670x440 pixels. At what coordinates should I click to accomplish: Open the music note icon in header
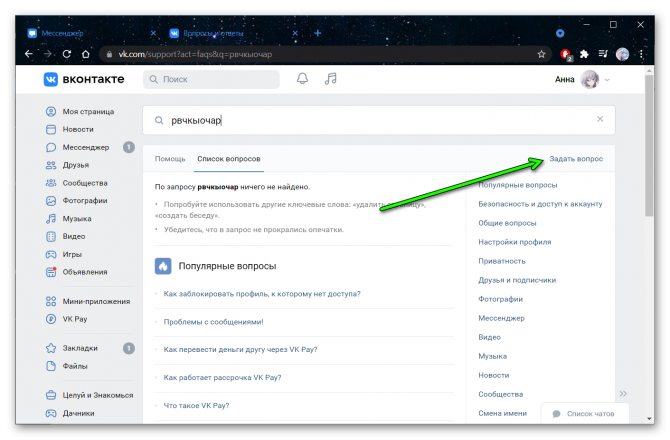[x=330, y=79]
